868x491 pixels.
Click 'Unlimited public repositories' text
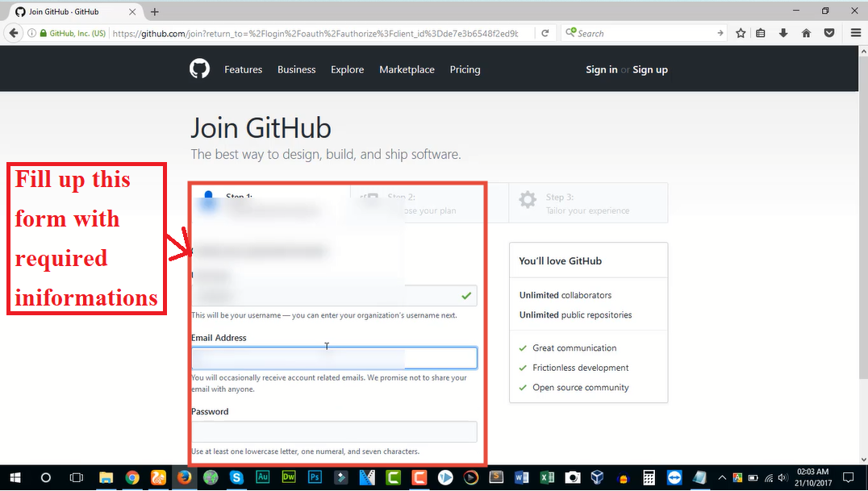click(x=575, y=315)
